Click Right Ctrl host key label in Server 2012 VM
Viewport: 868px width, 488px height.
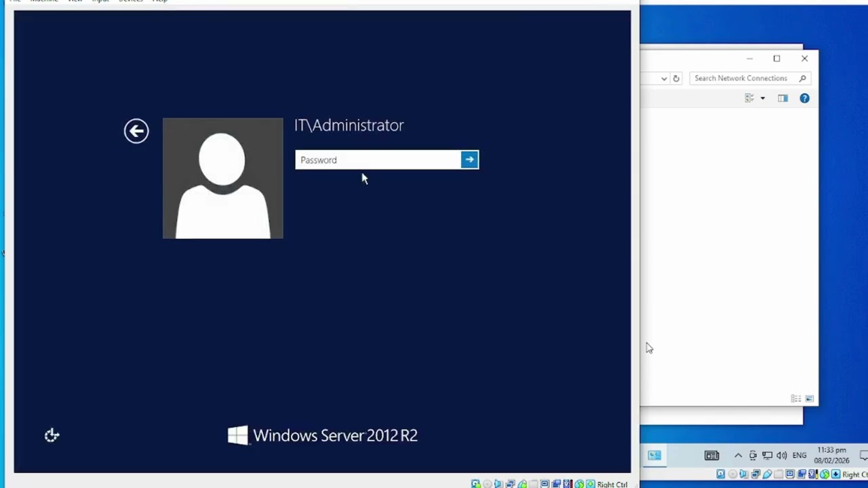tap(612, 484)
